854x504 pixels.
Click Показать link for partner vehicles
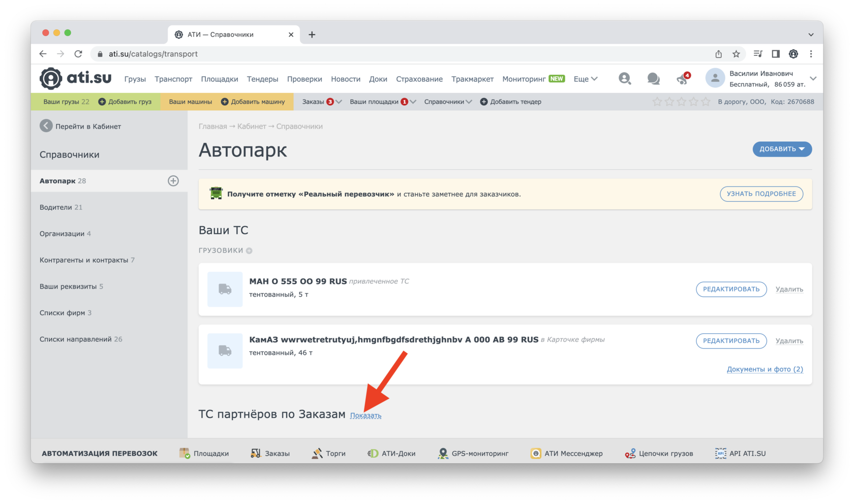point(365,416)
